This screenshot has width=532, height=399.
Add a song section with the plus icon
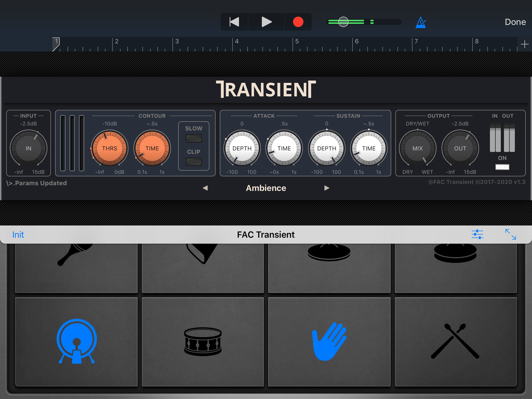click(524, 44)
